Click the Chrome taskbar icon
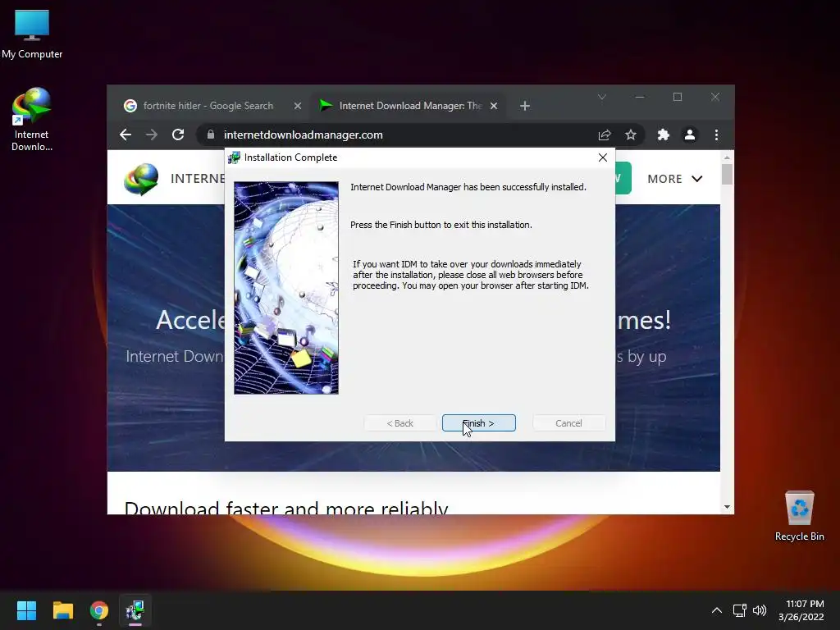Image resolution: width=840 pixels, height=630 pixels. 99,610
